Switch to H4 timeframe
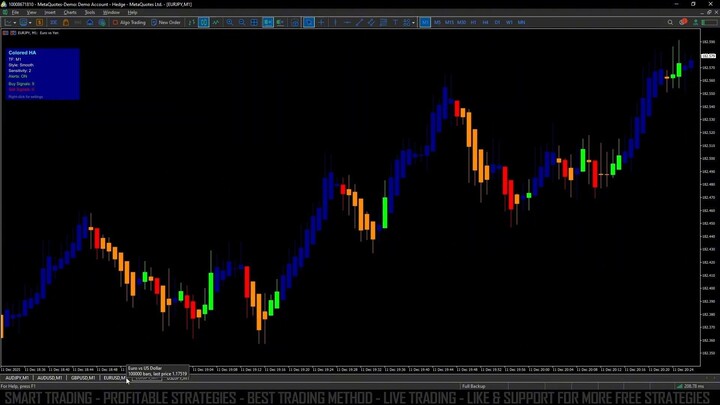720x405 pixels. point(485,22)
